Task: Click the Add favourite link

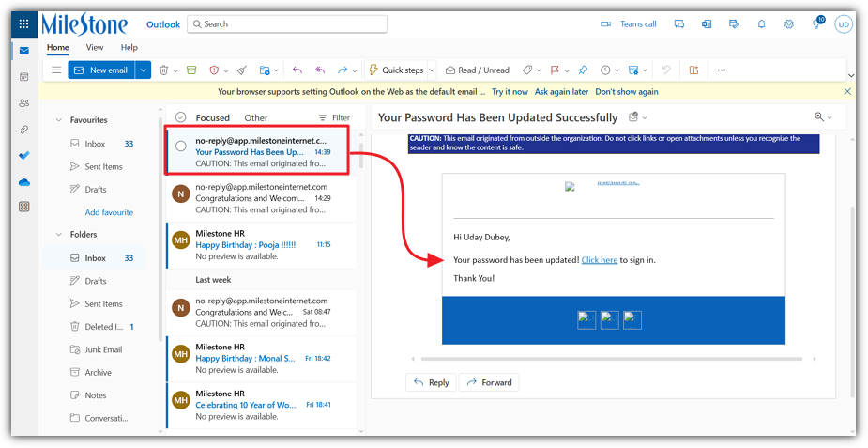Action: [109, 212]
